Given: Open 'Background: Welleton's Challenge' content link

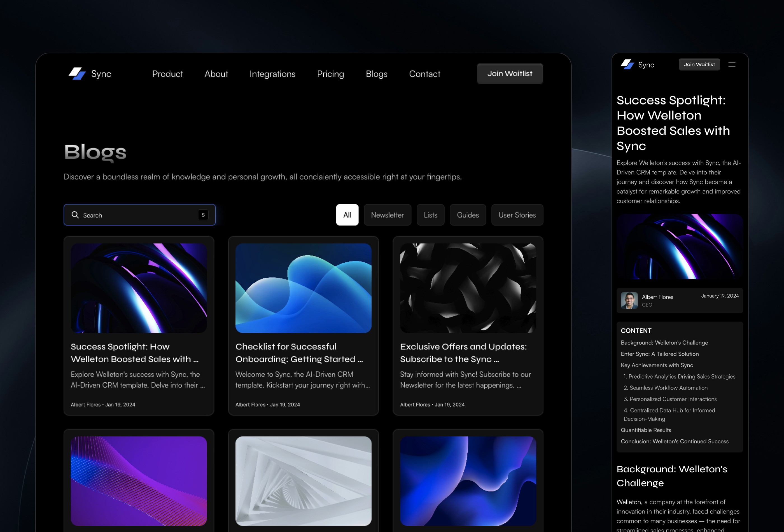Looking at the screenshot, I should 664,342.
